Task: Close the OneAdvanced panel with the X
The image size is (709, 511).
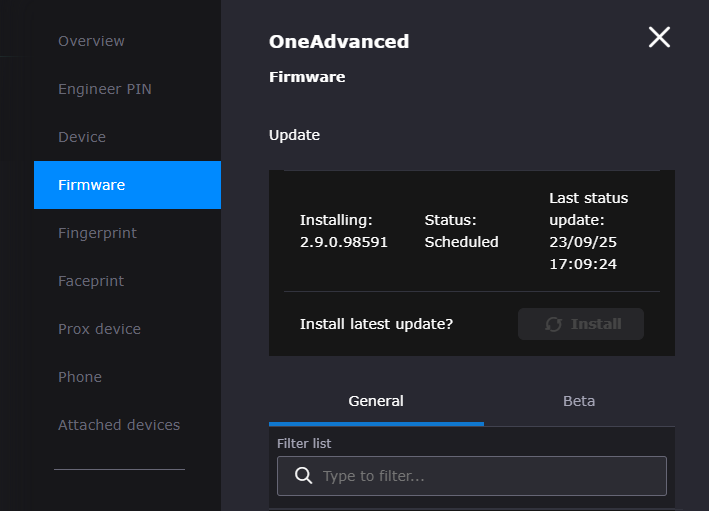Action: (659, 38)
